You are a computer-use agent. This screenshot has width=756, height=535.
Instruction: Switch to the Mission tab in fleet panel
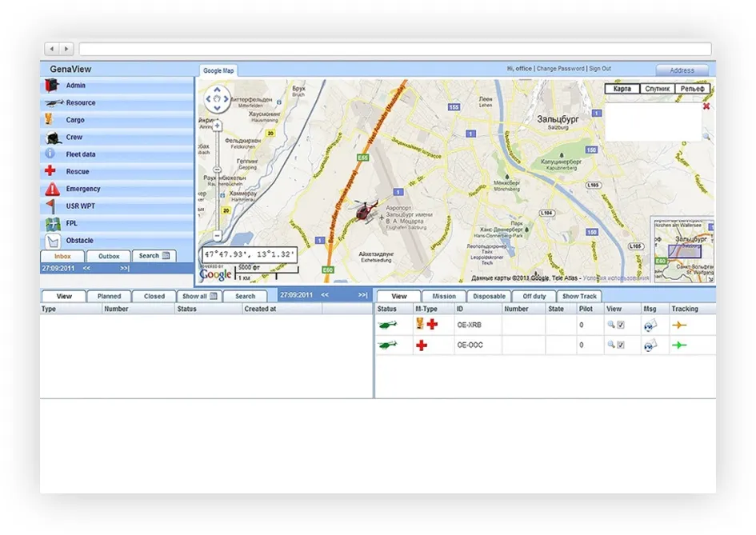pyautogui.click(x=444, y=296)
